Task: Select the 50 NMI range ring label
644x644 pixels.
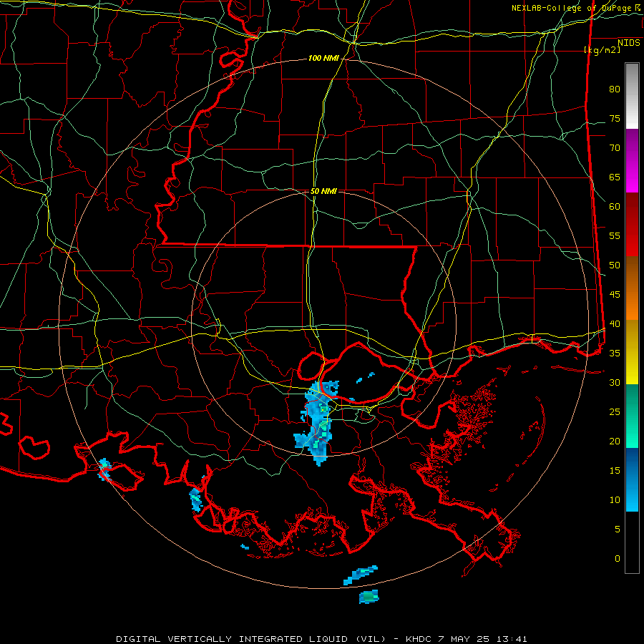Action: click(323, 191)
